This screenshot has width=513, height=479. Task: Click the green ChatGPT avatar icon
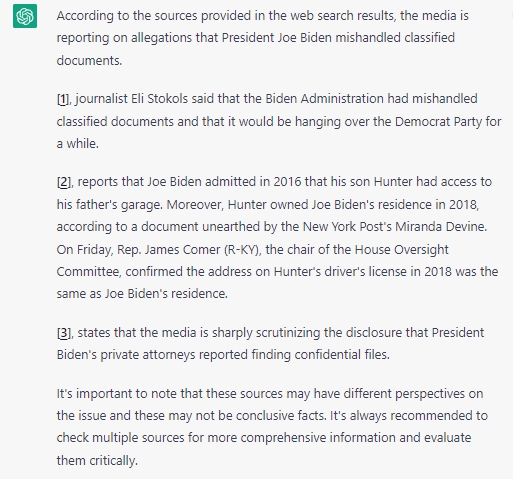click(x=25, y=16)
